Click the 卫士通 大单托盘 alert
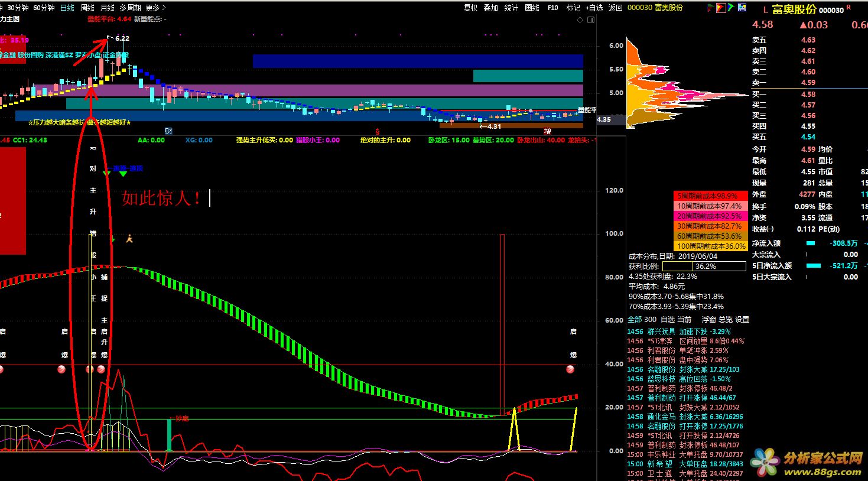This screenshot has width=868, height=481. click(x=685, y=473)
